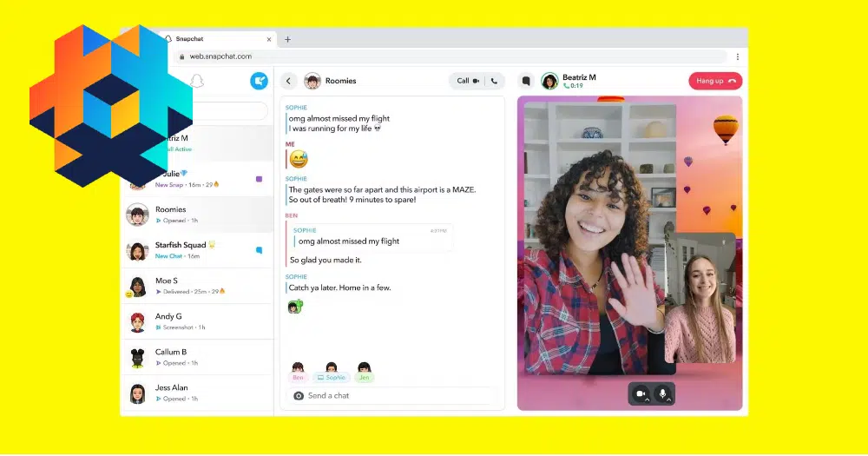Screen dimensions: 868x456
Task: Click Andy G Bitmoji avatar
Action: [x=137, y=322]
